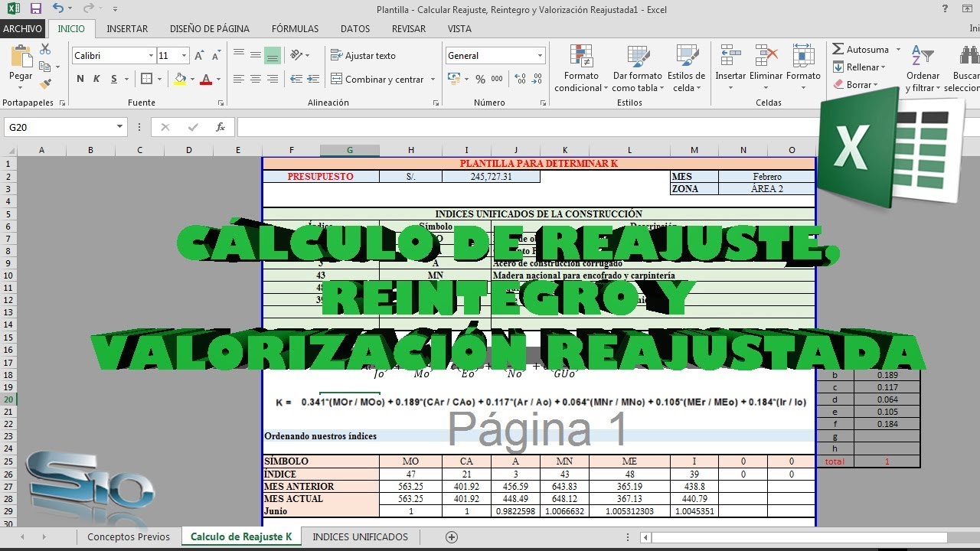Click Autosuma sigma button
This screenshot has height=551, width=980.
(x=860, y=50)
